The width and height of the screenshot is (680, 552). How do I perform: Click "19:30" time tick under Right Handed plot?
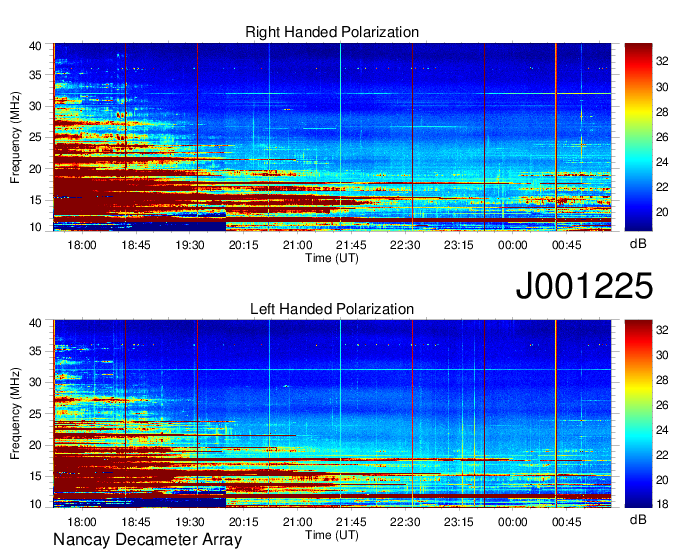(x=190, y=245)
